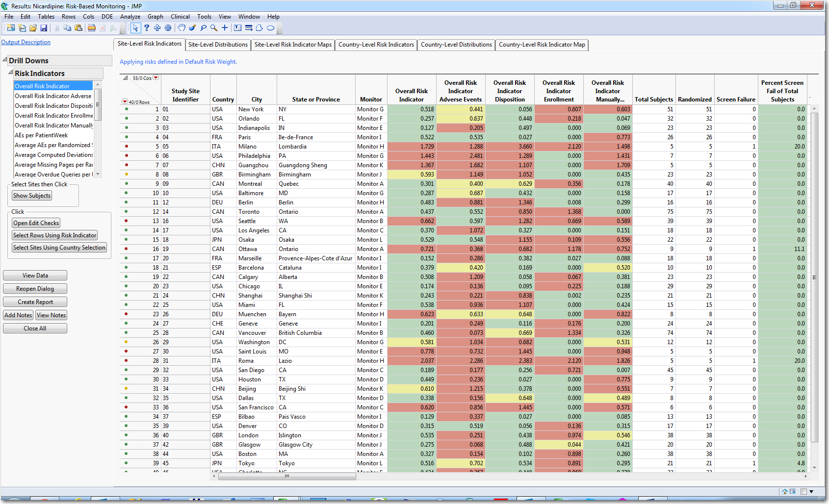Image resolution: width=829 pixels, height=504 pixels.
Task: Select the Crosshairs plus tool
Action: click(225, 28)
